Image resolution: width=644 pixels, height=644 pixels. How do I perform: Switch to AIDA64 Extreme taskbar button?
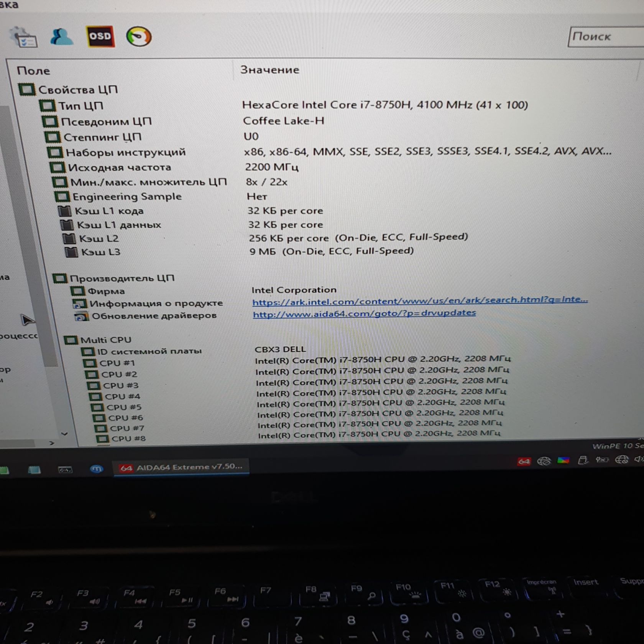coord(181,467)
